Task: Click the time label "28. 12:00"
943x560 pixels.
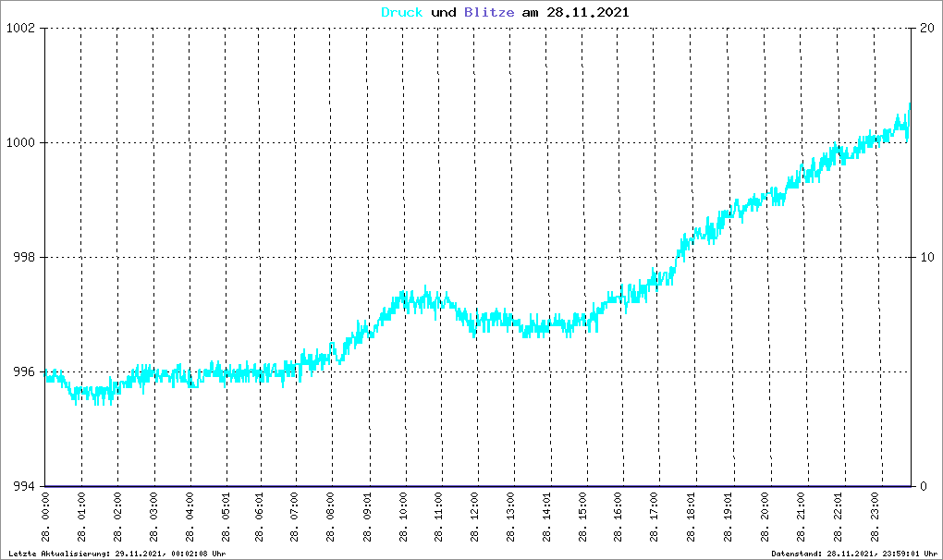Action: (474, 517)
